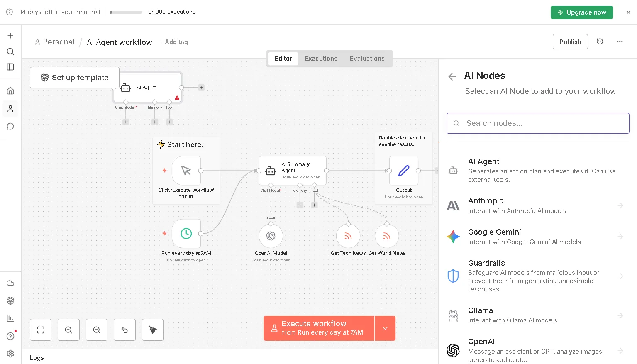Open the help question mark icon

10,336
